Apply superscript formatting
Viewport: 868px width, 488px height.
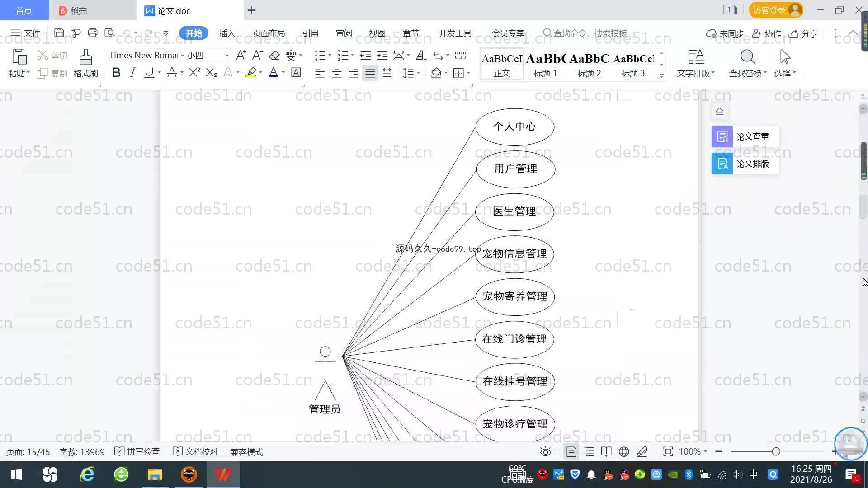click(x=195, y=72)
